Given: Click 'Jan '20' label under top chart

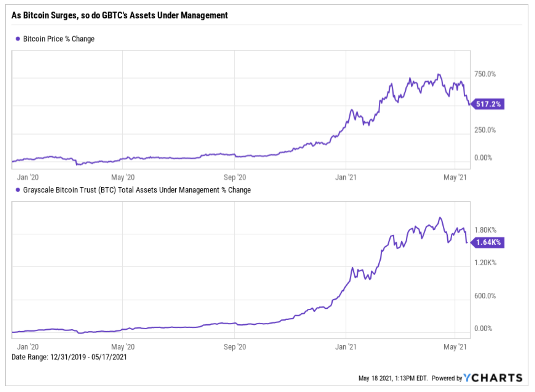Looking at the screenshot, I should click(x=28, y=177).
